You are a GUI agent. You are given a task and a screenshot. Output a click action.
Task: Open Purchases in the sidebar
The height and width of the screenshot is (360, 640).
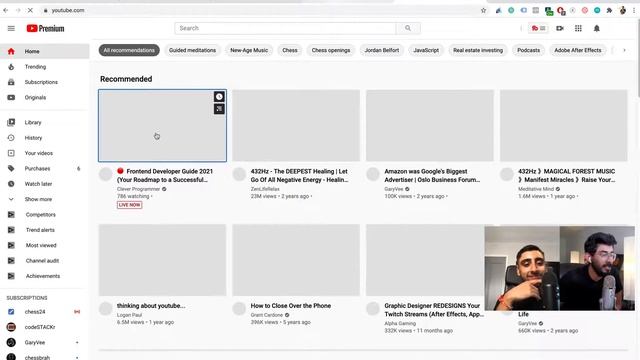coord(44,169)
